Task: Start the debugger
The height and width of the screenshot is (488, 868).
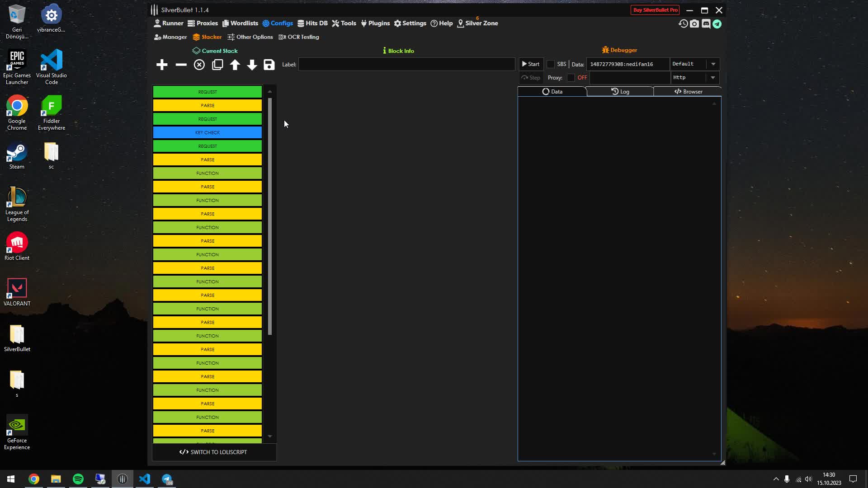Action: (530, 64)
